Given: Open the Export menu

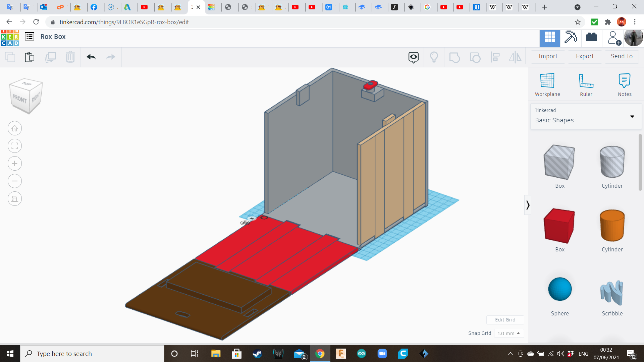Looking at the screenshot, I should pos(585,56).
